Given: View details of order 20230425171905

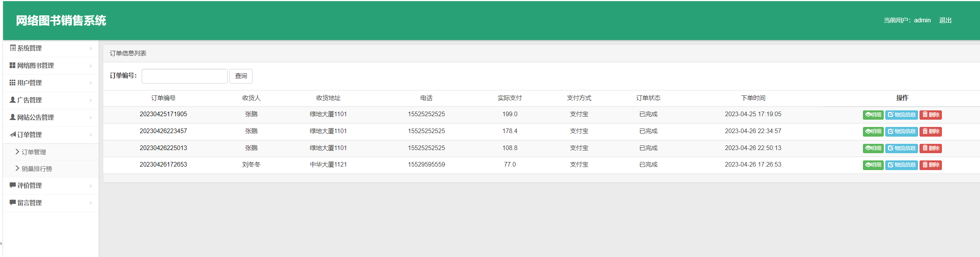Looking at the screenshot, I should pos(873,115).
